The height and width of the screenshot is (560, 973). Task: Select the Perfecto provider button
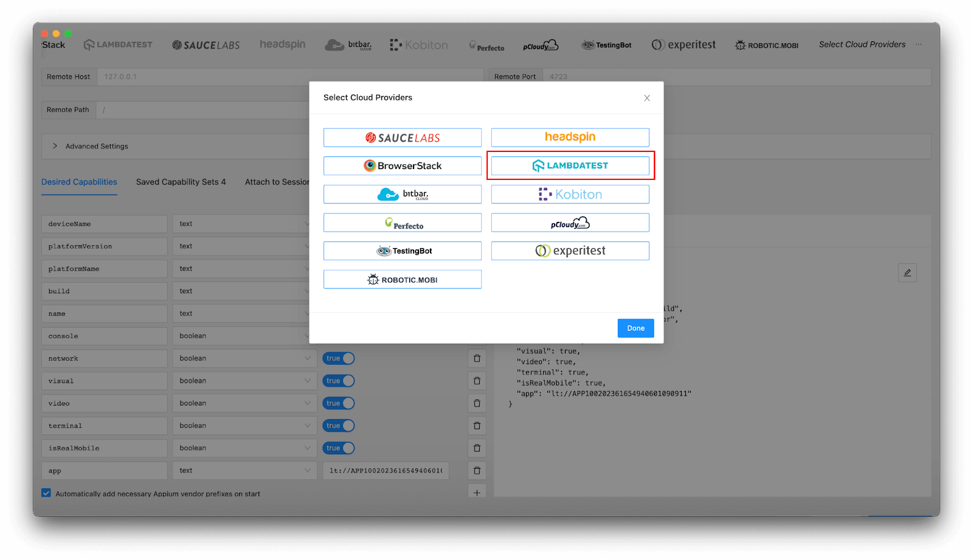402,222
